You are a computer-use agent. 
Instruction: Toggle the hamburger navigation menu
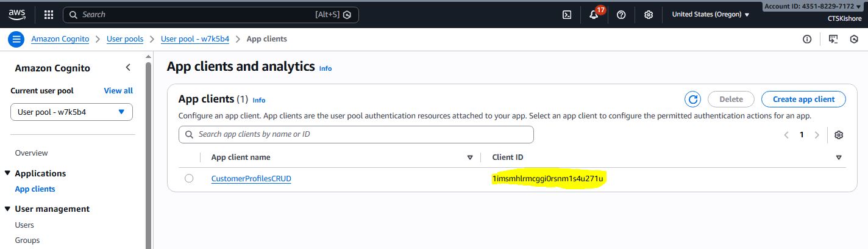click(16, 39)
